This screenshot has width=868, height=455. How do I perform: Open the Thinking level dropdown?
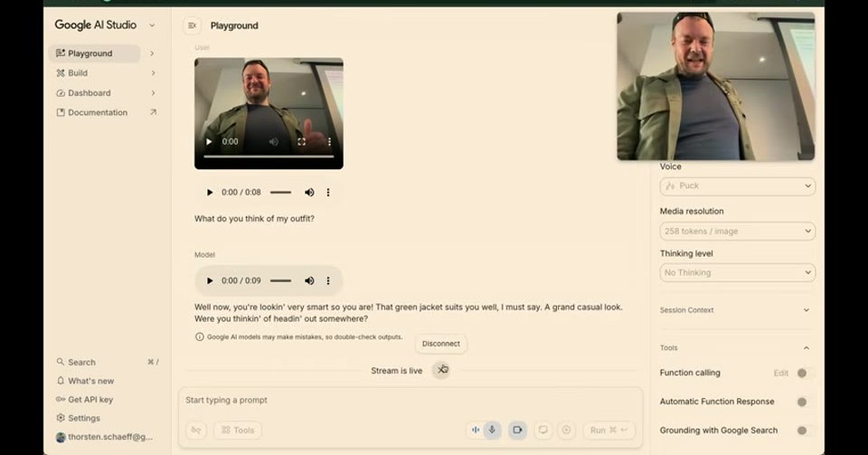pos(738,272)
